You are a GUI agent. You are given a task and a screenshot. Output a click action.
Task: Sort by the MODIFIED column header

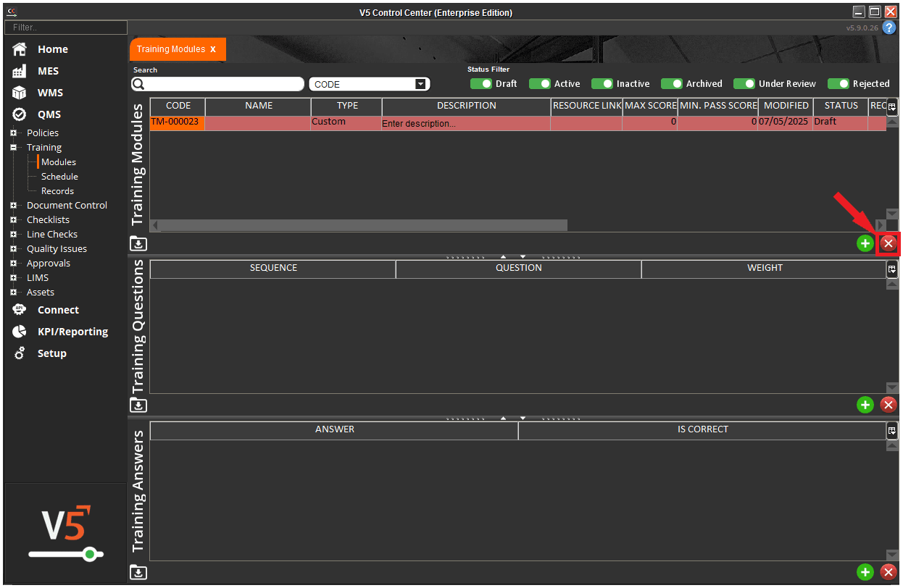pos(786,106)
